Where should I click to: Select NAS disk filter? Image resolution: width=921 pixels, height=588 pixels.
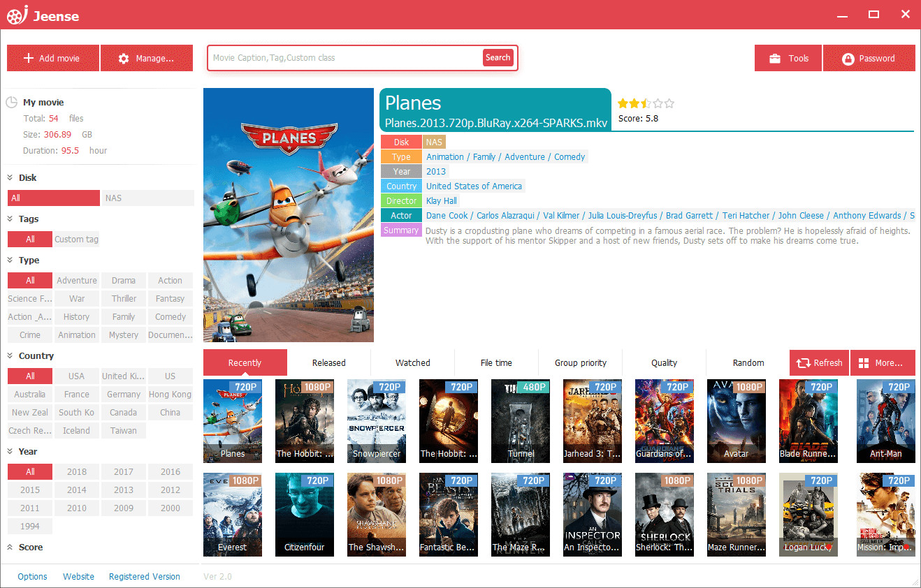pyautogui.click(x=147, y=198)
